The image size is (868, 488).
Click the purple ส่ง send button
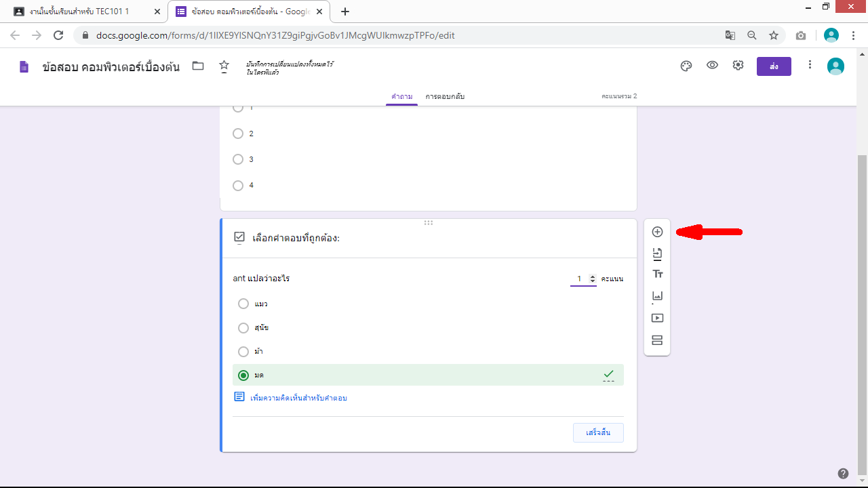(774, 66)
